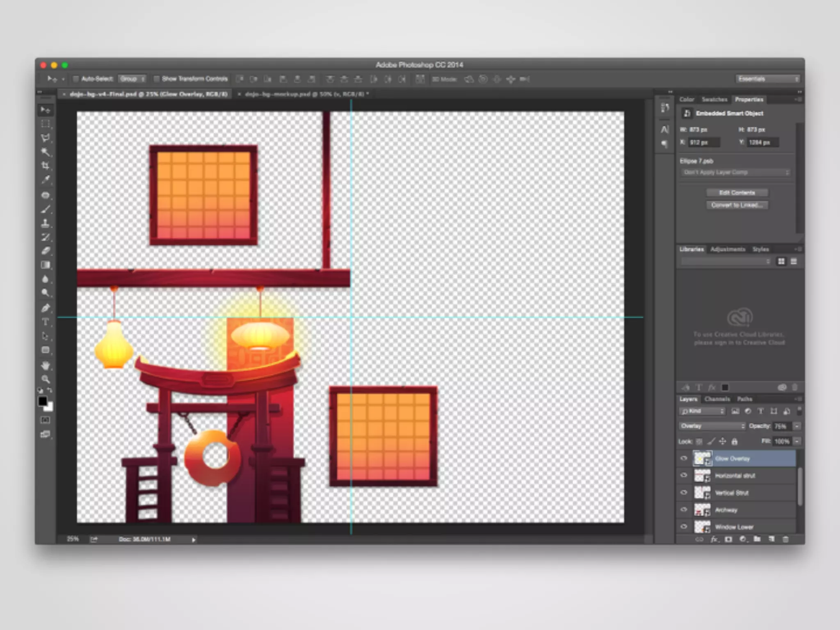
Task: Click the foreground color swatch
Action: pyautogui.click(x=43, y=402)
